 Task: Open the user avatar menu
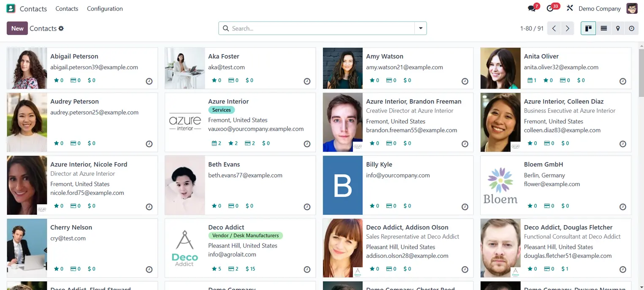632,8
